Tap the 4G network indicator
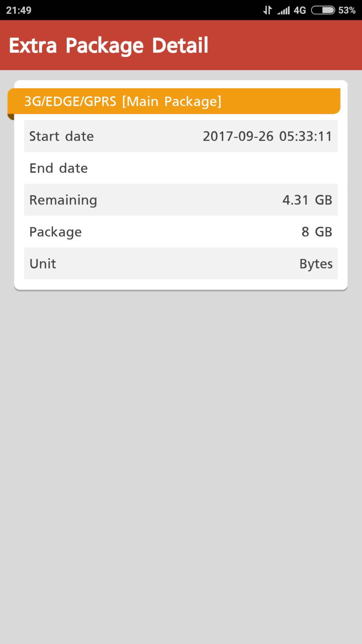Viewport: 362px width, 644px height. tap(300, 10)
